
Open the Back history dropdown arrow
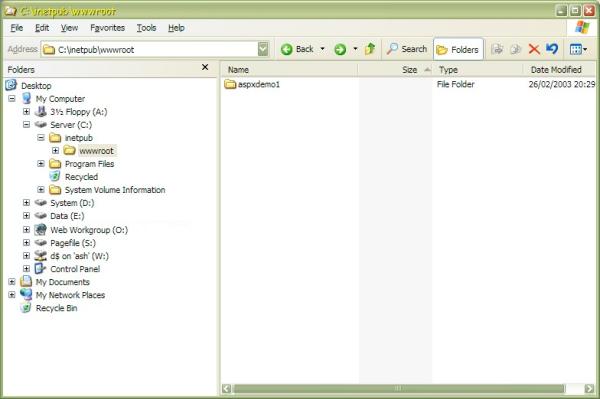322,49
